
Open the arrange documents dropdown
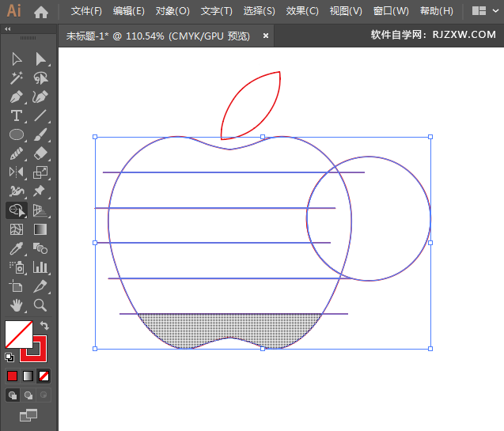pyautogui.click(x=484, y=11)
